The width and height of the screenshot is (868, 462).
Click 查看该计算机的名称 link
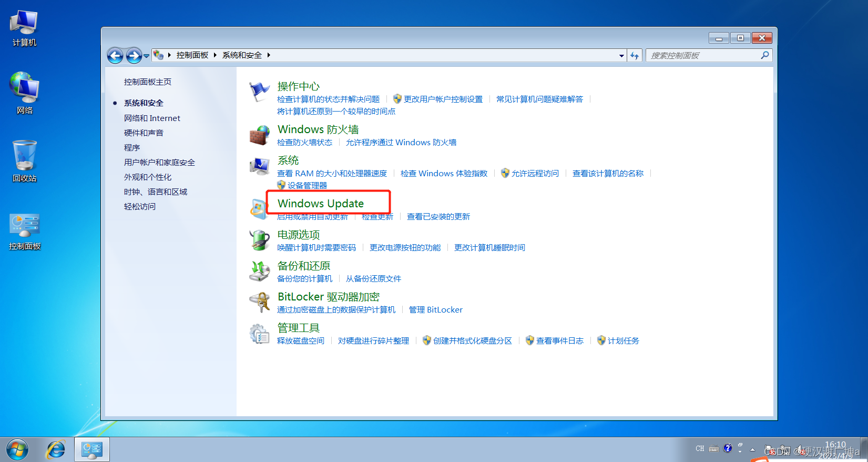(608, 173)
